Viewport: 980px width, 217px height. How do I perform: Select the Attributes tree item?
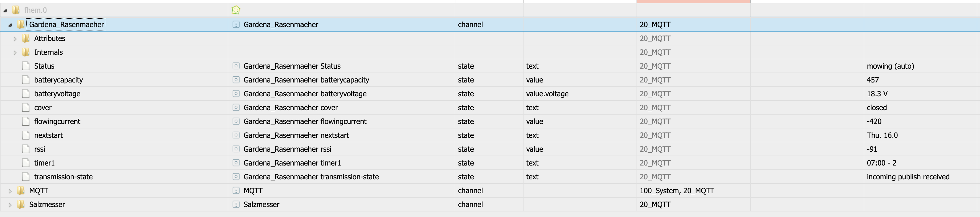[x=50, y=38]
